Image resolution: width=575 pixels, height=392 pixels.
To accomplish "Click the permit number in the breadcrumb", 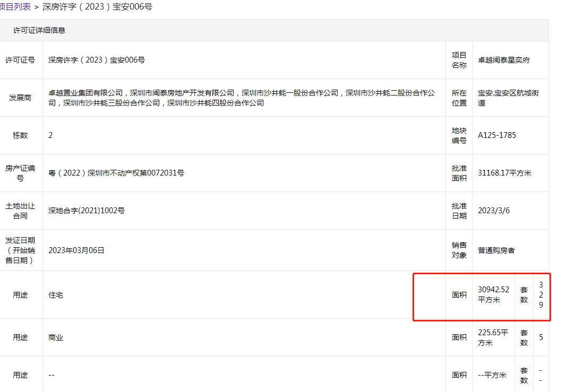I will click(97, 7).
